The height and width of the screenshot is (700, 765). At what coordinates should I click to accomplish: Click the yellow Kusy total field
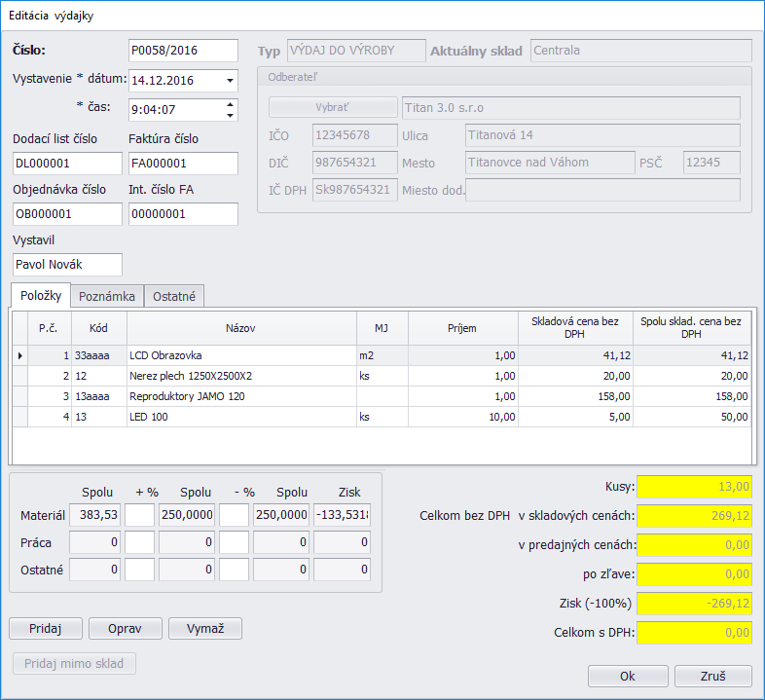coord(694,486)
